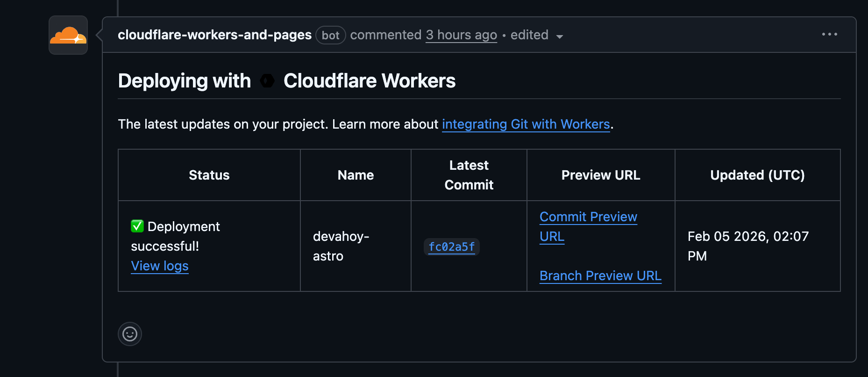
Task: Click the 'Status' column header
Action: 209,175
